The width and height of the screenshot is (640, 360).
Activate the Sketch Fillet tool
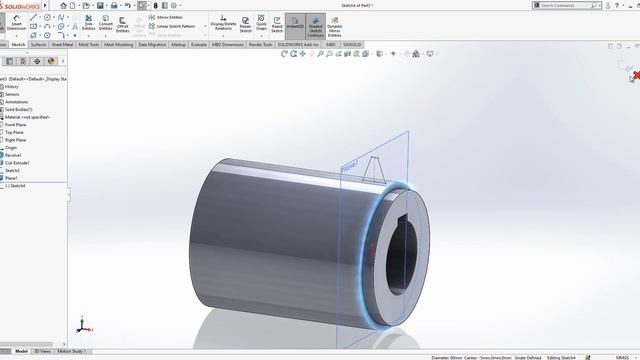pos(61,35)
